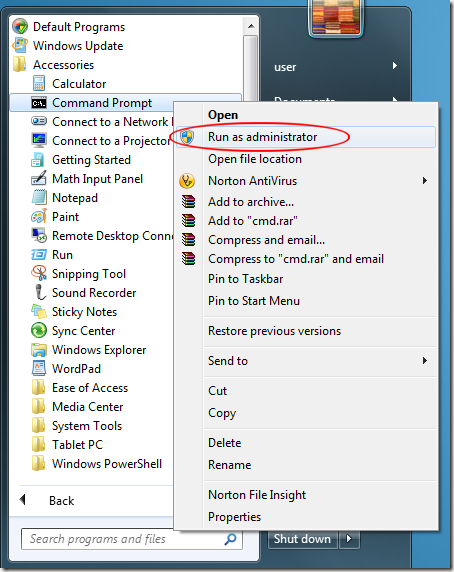Open the Snipping Tool scissors icon
Screen dimensions: 454x572
(39, 274)
